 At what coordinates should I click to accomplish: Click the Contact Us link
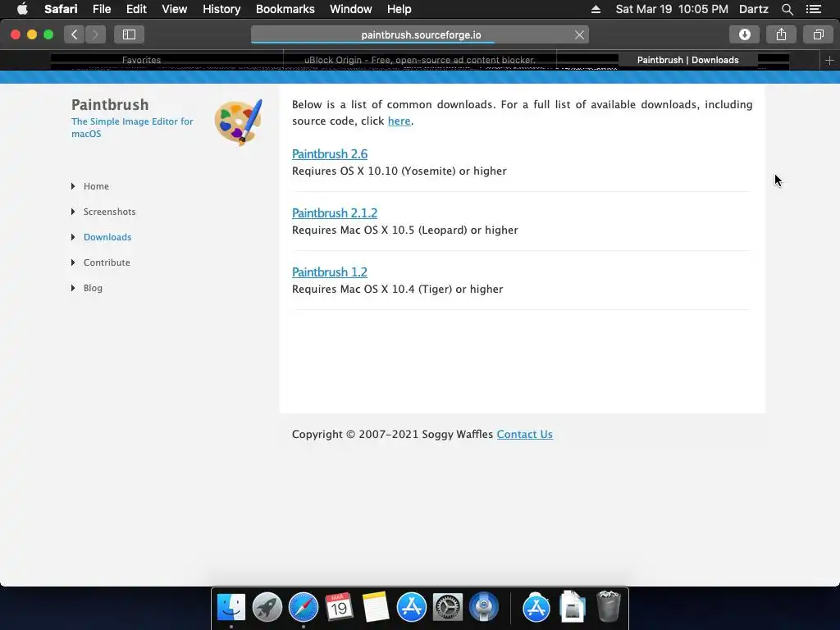[x=524, y=435]
